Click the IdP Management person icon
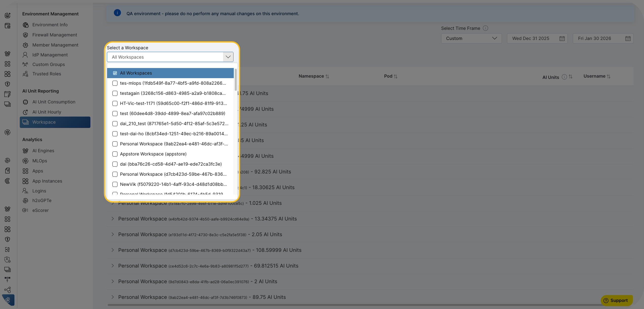Screen dimensions: 644x309 26,55
